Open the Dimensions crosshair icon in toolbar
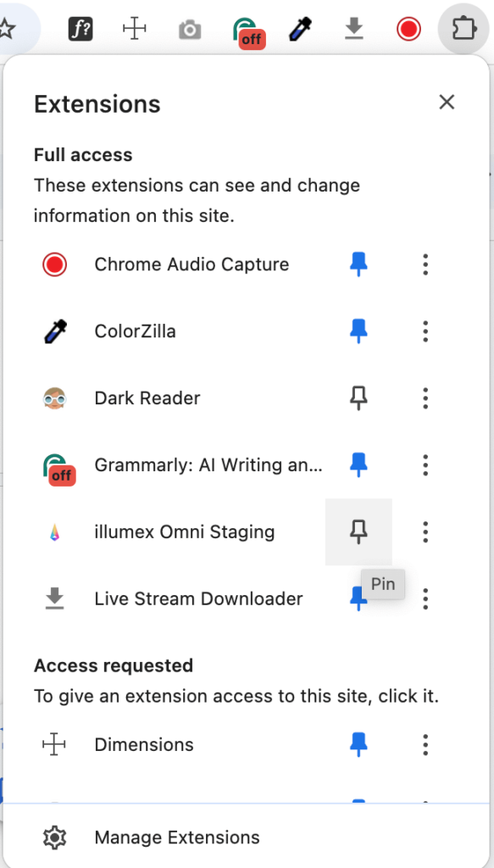The image size is (494, 868). click(134, 30)
